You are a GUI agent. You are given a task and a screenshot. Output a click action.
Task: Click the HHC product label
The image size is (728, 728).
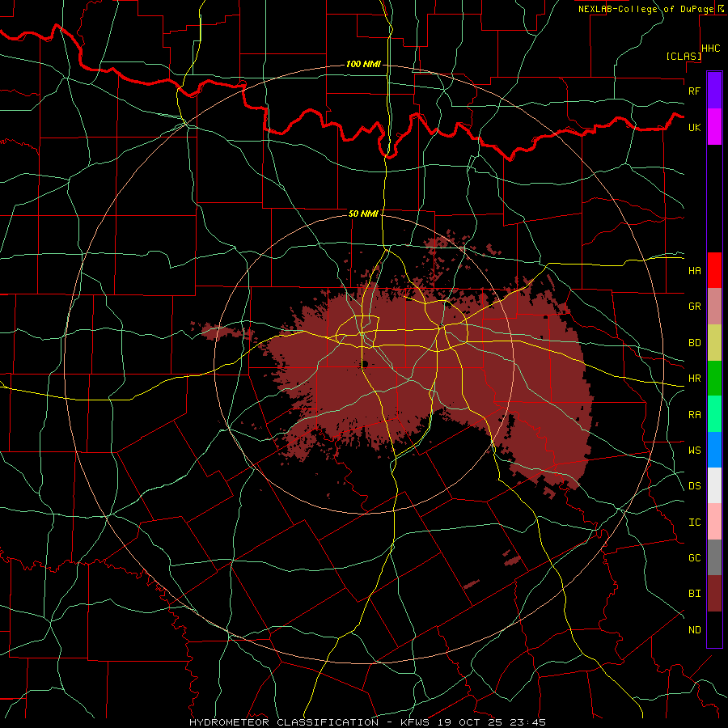711,49
